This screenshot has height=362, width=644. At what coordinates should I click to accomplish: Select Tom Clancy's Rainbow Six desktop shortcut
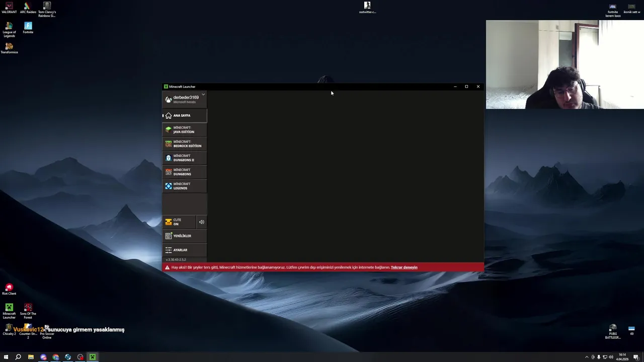(47, 10)
